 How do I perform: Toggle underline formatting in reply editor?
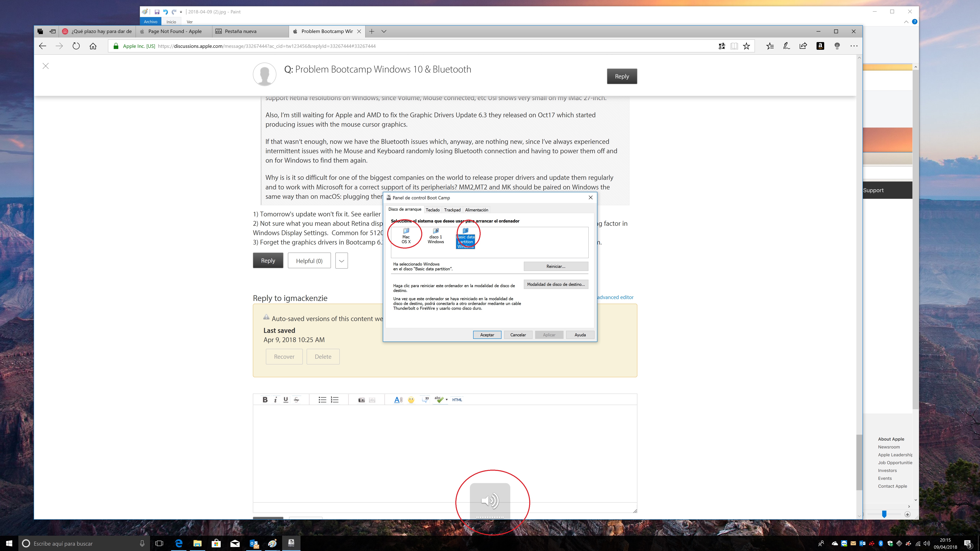pyautogui.click(x=286, y=400)
